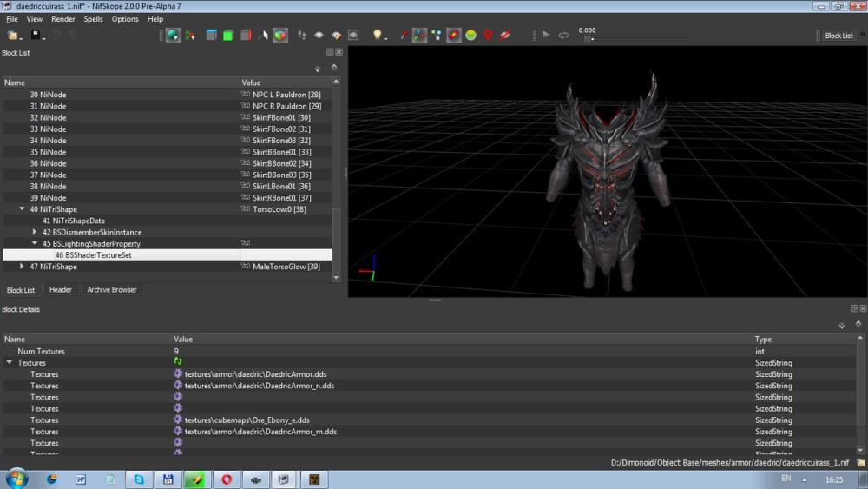Click the blue node dots icon
Viewport: 868px width, 489px height.
(x=437, y=36)
